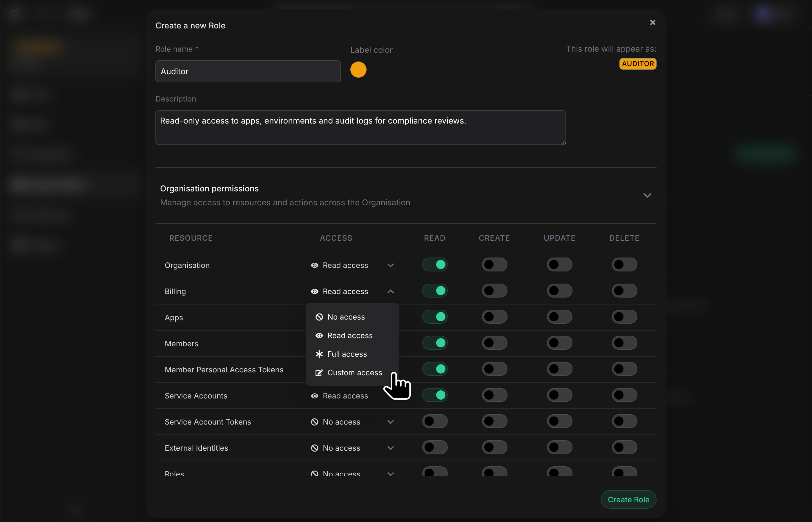
Task: Click the UPDATE column header
Action: (x=559, y=238)
